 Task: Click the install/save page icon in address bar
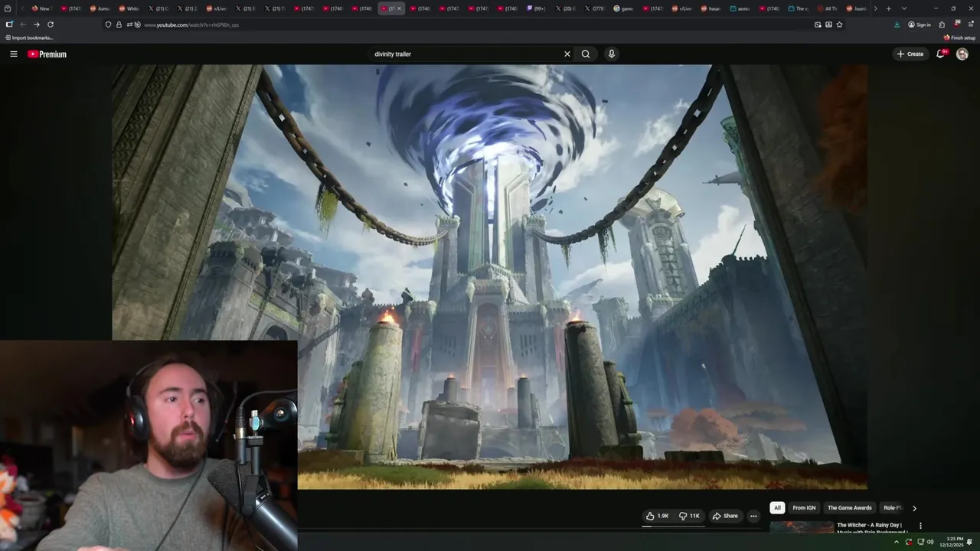(x=828, y=24)
